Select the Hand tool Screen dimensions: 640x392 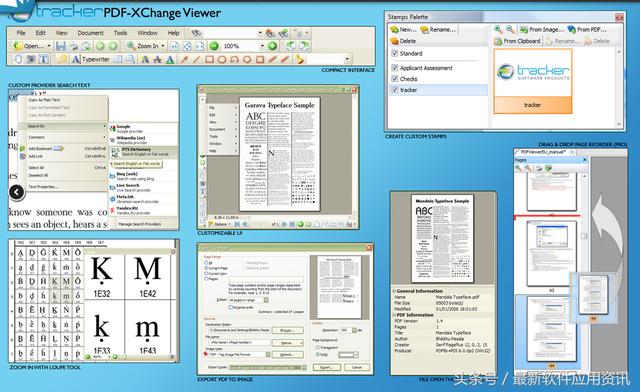click(18, 59)
